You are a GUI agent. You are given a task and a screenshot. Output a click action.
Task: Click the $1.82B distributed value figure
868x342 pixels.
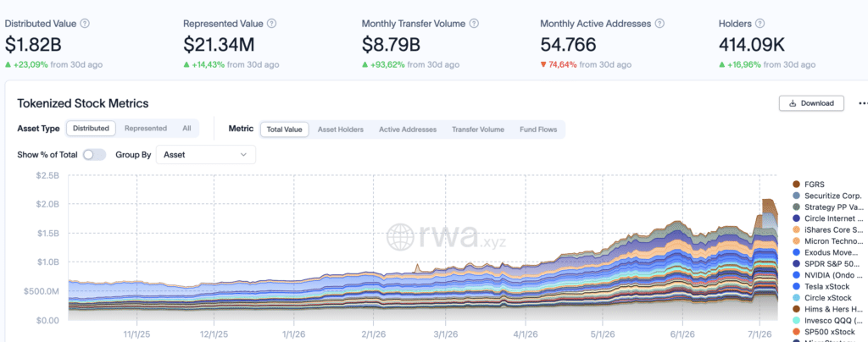(x=35, y=44)
